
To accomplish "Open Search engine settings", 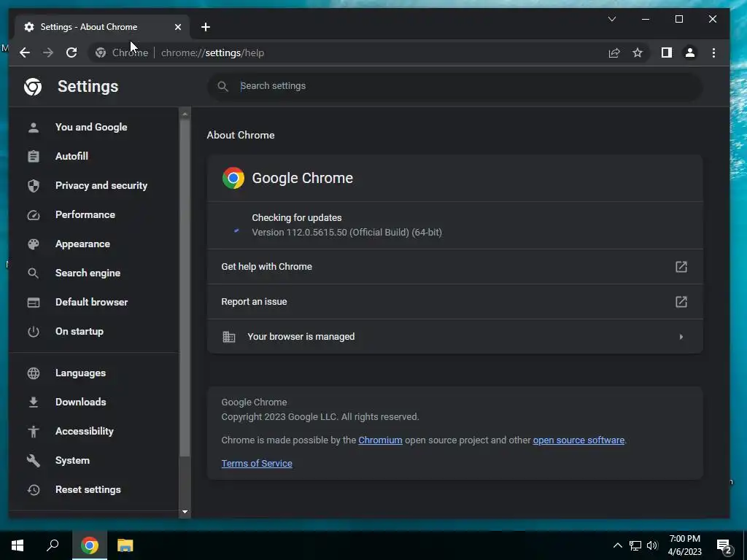I will click(88, 273).
